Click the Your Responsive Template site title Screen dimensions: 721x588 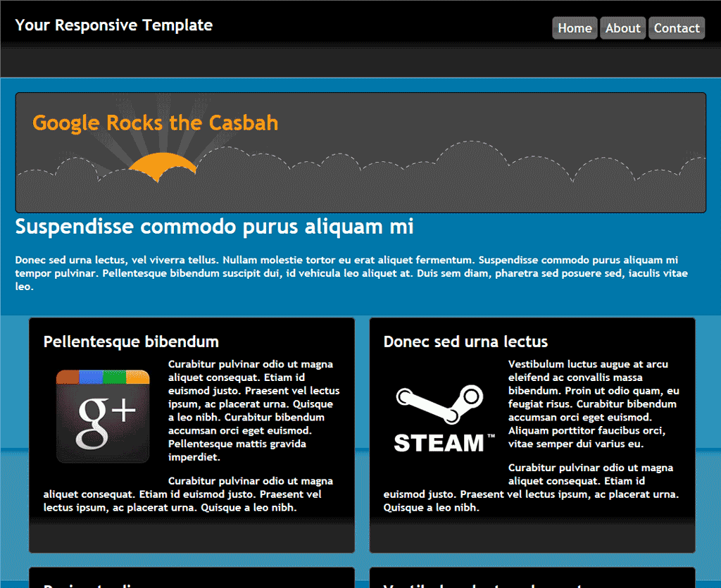114,25
